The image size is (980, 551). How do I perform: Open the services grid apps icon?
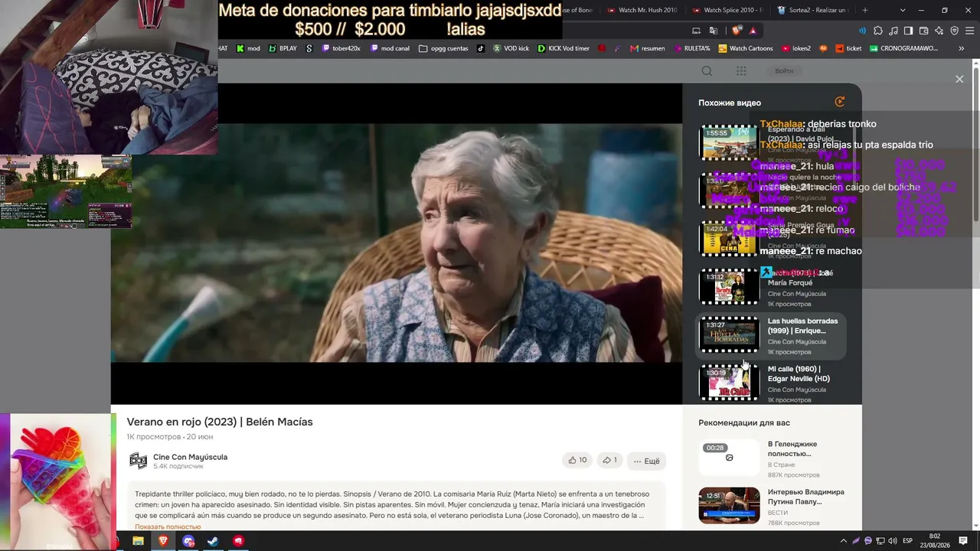741,71
